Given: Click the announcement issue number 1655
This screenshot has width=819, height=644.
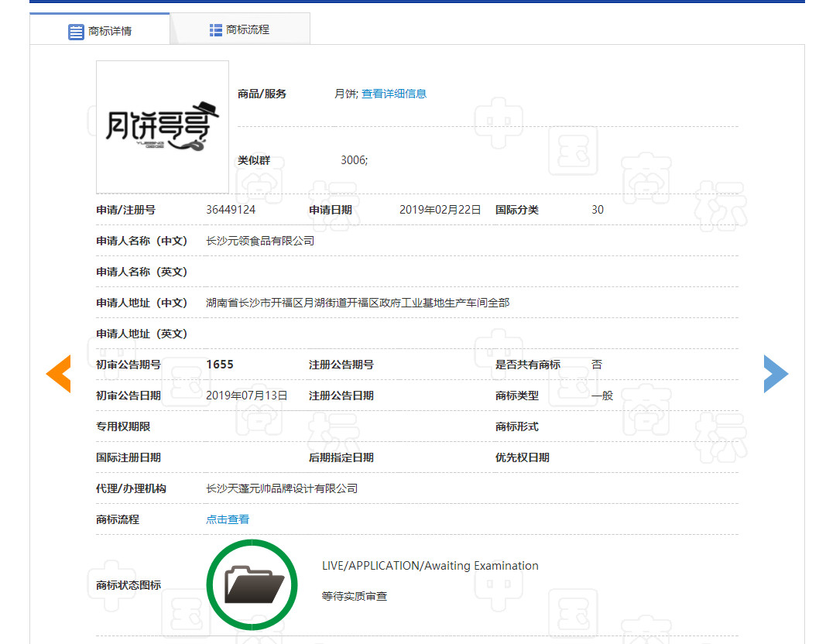Looking at the screenshot, I should [220, 365].
